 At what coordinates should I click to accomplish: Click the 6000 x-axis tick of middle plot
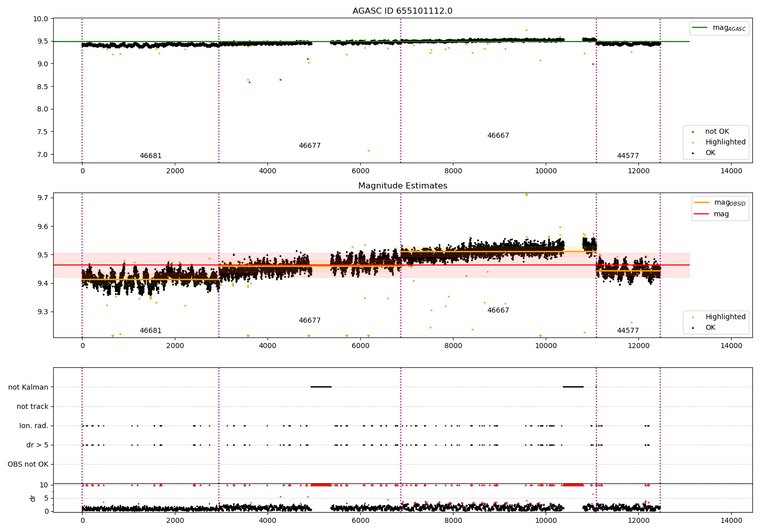pos(360,346)
